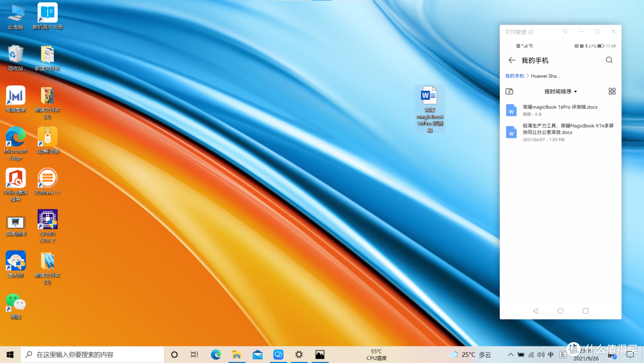Tap the phone's recent apps square button

coord(586,311)
